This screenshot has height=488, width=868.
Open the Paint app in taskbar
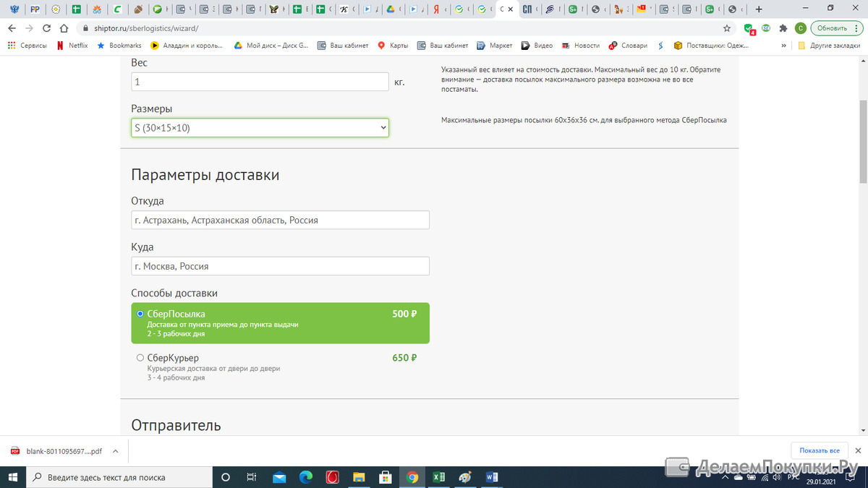(465, 477)
